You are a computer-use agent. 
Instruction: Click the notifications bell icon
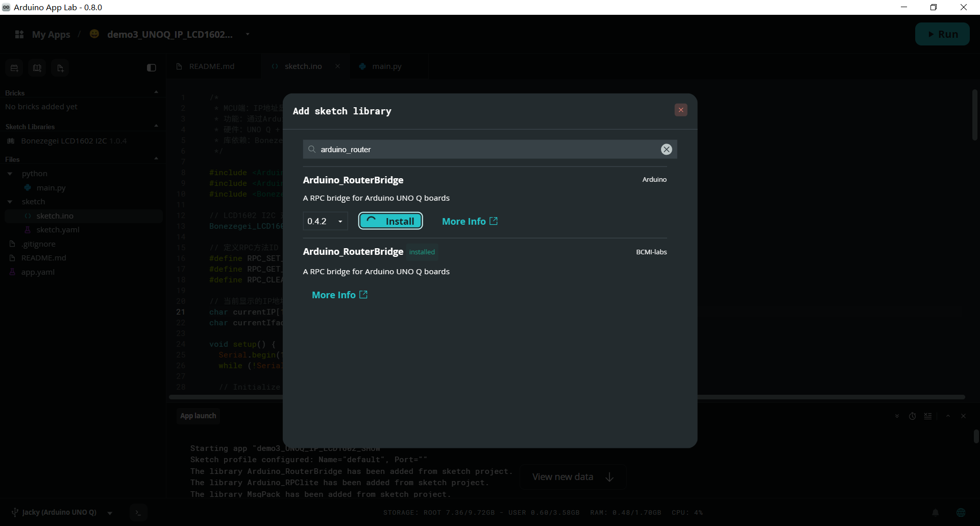point(935,513)
